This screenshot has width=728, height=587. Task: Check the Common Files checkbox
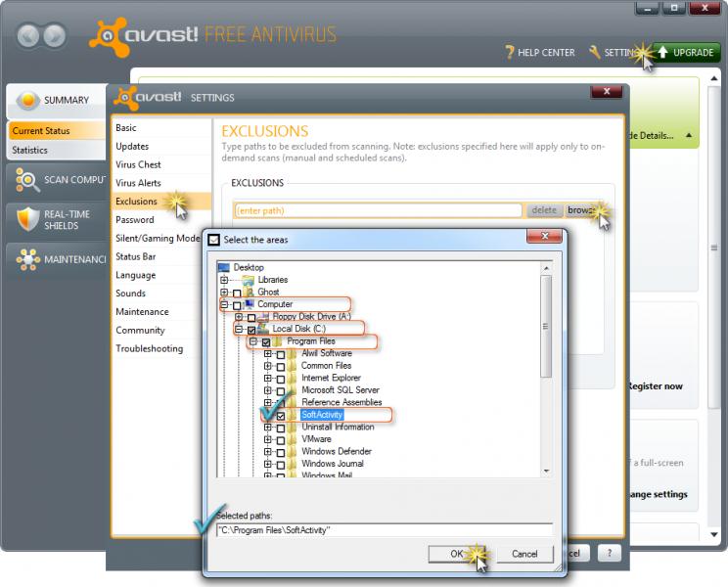coord(281,367)
